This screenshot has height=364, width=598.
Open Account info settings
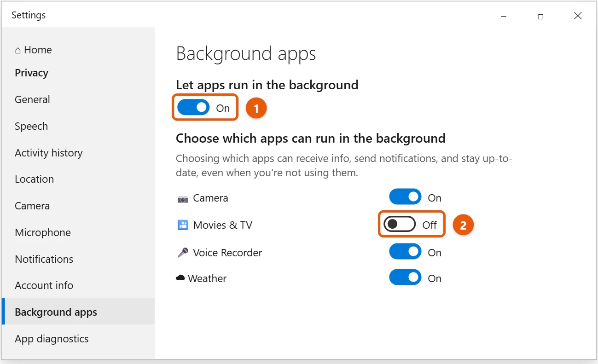pyautogui.click(x=78, y=285)
